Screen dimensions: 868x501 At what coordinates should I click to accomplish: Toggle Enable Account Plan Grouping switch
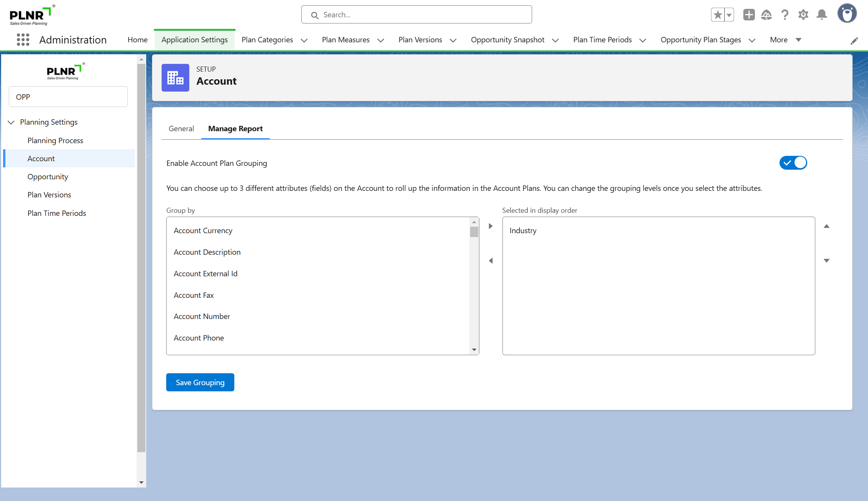click(x=793, y=163)
